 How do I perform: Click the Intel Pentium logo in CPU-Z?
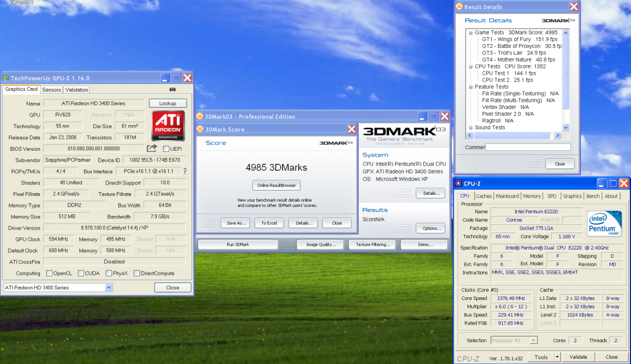click(604, 223)
